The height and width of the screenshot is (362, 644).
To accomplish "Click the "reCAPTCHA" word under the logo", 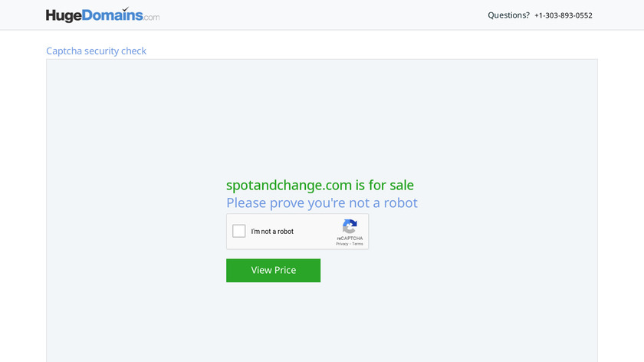I will pos(350,238).
